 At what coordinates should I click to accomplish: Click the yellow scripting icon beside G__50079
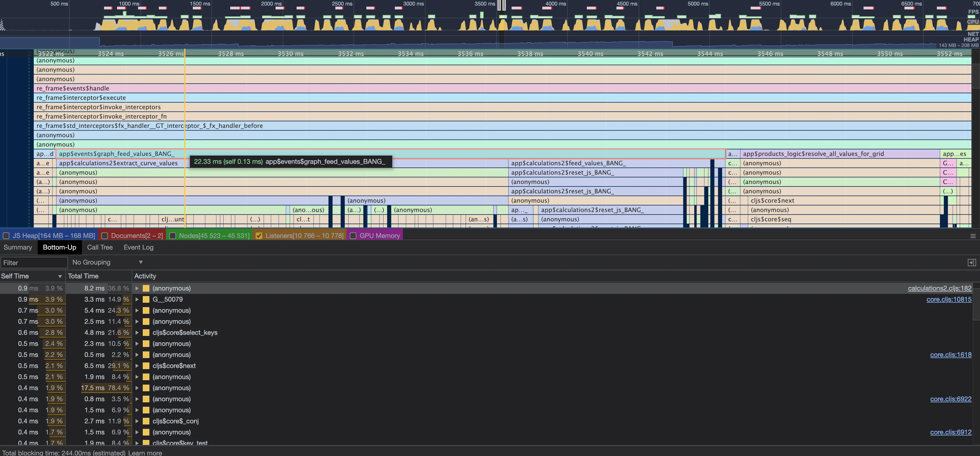(x=146, y=300)
